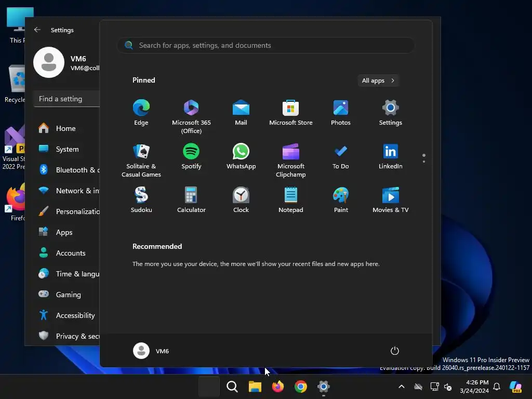The image size is (532, 399).
Task: Launch Microsoft 365 (Office) from Pinned
Action: [x=191, y=116]
